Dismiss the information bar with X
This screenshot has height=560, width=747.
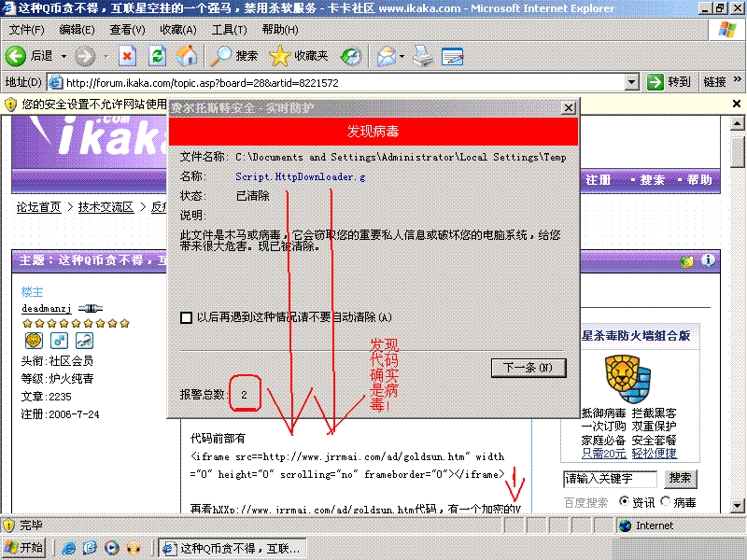(x=737, y=104)
